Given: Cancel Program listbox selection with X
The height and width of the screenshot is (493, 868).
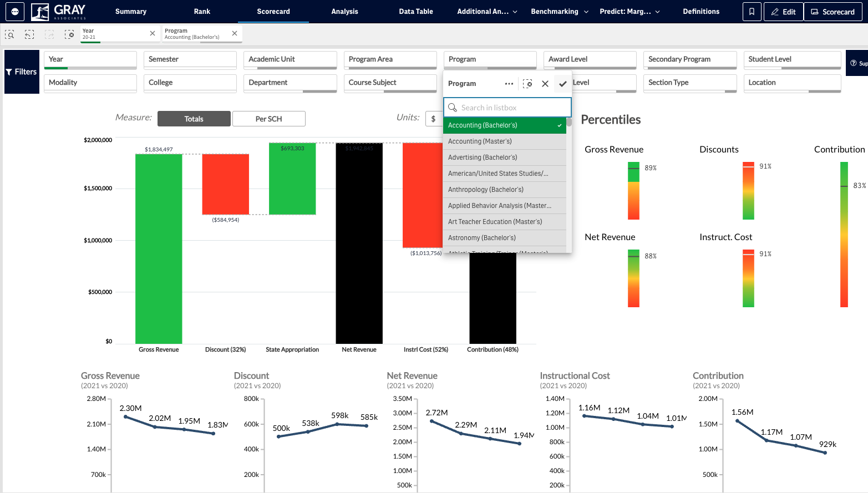Looking at the screenshot, I should click(545, 84).
